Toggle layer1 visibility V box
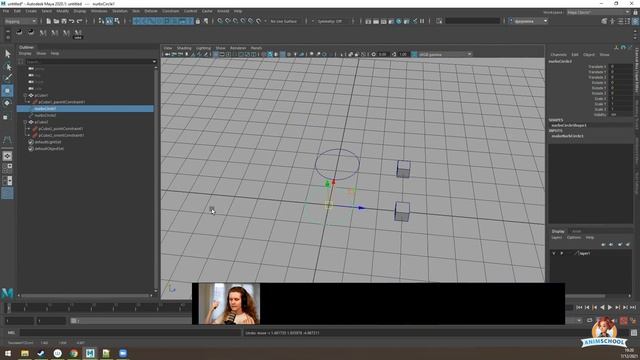This screenshot has width=640, height=360. point(554,253)
